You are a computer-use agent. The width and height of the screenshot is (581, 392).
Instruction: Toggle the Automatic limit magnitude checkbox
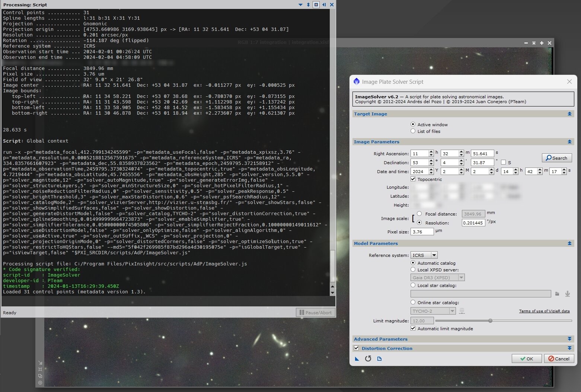coord(413,328)
